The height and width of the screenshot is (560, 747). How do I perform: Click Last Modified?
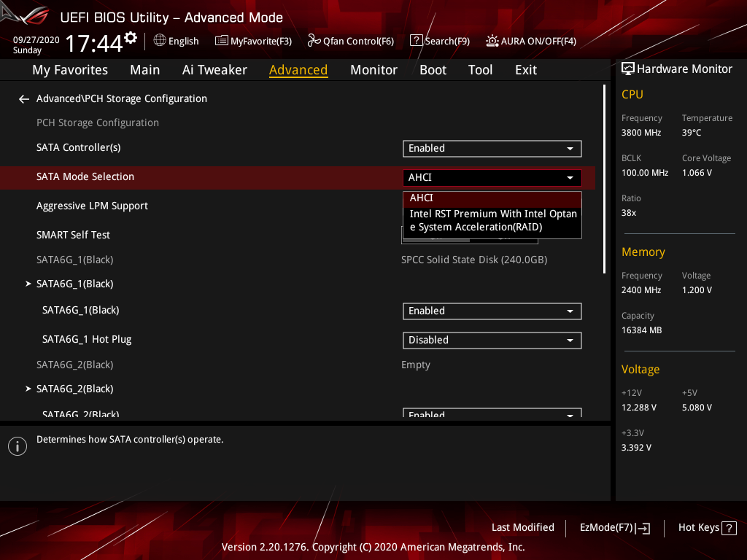click(522, 528)
